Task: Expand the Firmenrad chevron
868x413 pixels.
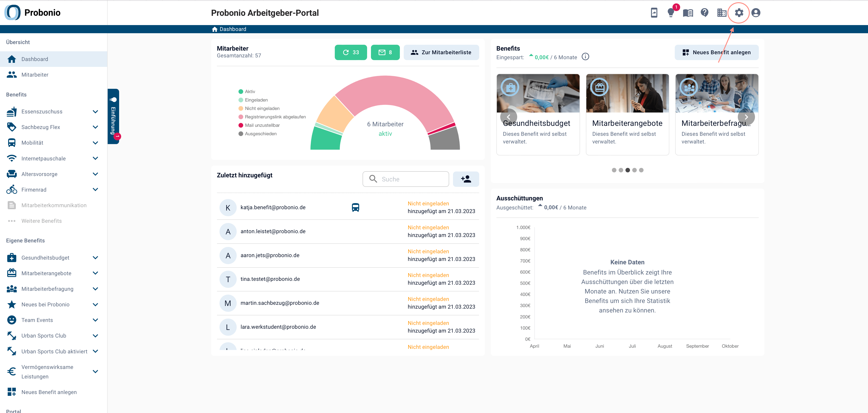Action: [x=95, y=190]
